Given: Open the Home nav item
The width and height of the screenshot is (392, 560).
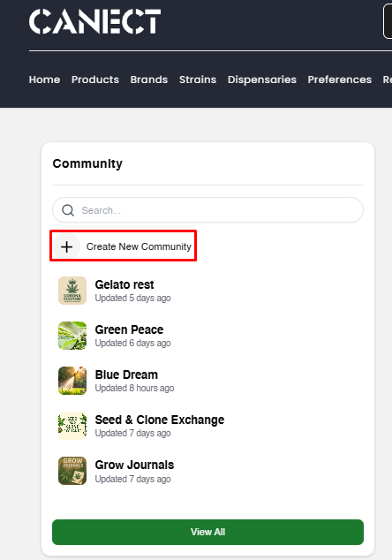Looking at the screenshot, I should pos(45,79).
